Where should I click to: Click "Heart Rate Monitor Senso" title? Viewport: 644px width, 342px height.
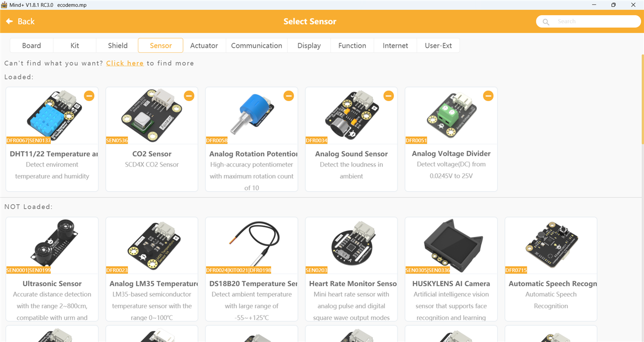click(353, 284)
